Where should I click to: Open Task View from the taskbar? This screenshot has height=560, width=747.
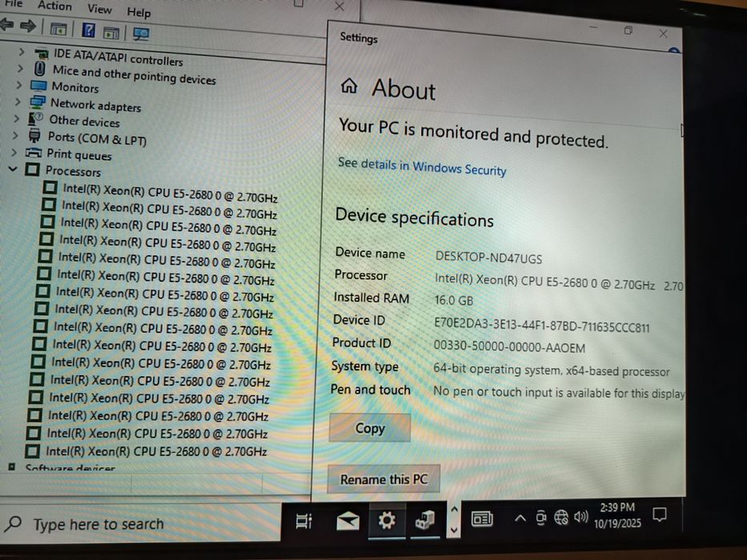(304, 521)
